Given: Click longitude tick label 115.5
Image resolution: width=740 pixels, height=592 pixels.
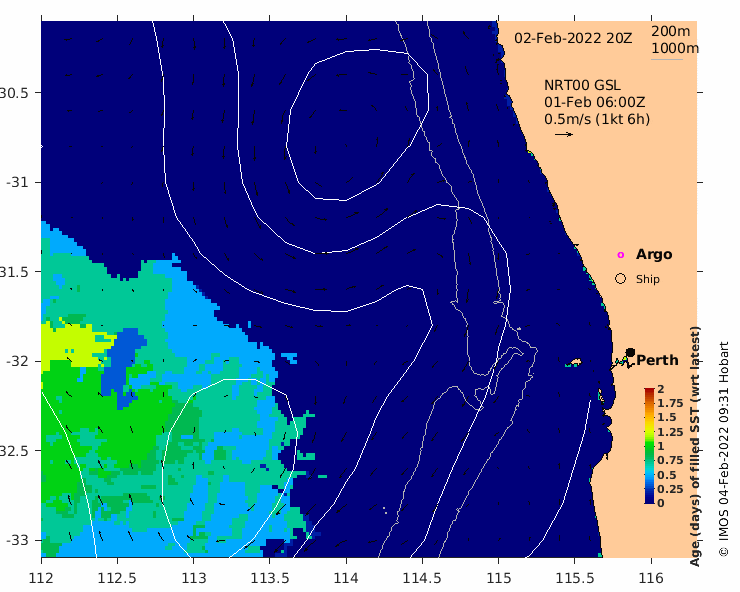Looking at the screenshot, I should 575,578.
